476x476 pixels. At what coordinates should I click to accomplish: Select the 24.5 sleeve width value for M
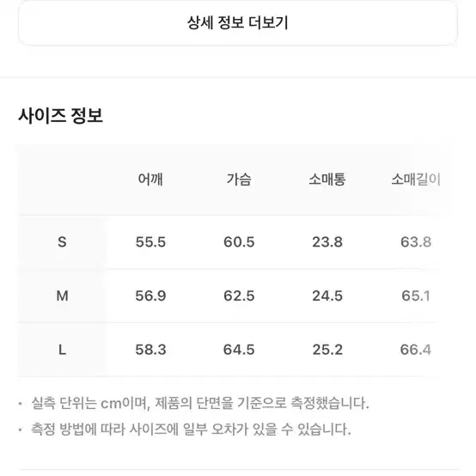point(327,296)
